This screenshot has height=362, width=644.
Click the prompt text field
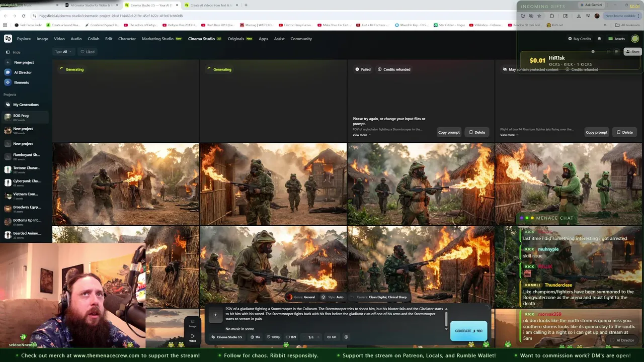coord(335,319)
